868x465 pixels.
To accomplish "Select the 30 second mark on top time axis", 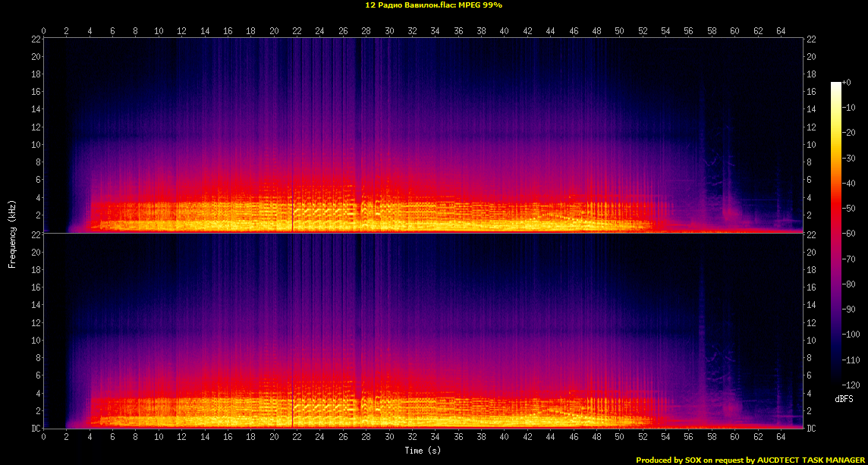I will coord(389,31).
